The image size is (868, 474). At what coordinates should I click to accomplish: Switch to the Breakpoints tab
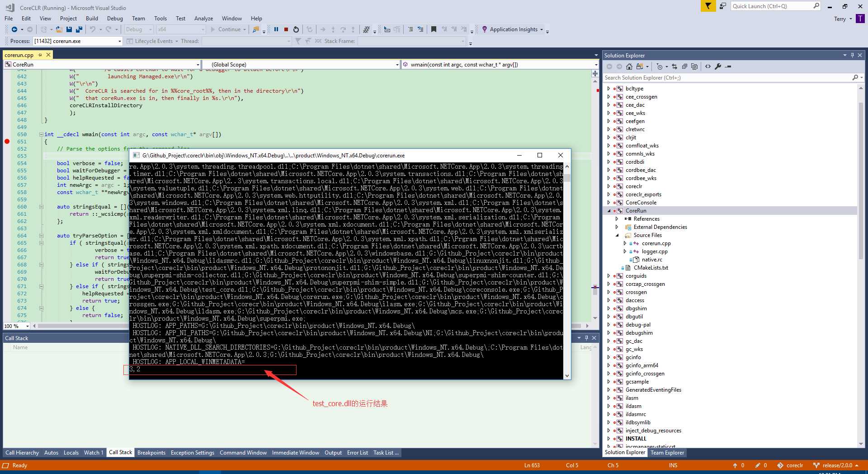pos(151,453)
